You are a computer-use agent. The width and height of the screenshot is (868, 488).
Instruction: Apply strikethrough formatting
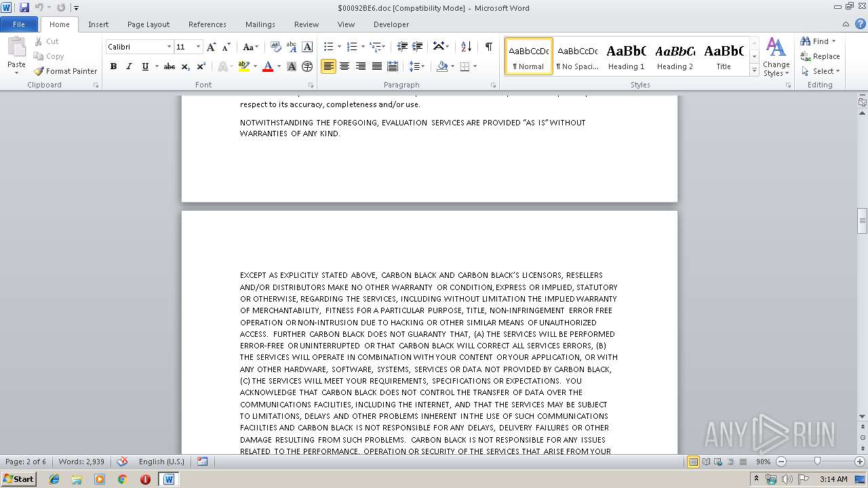point(170,66)
